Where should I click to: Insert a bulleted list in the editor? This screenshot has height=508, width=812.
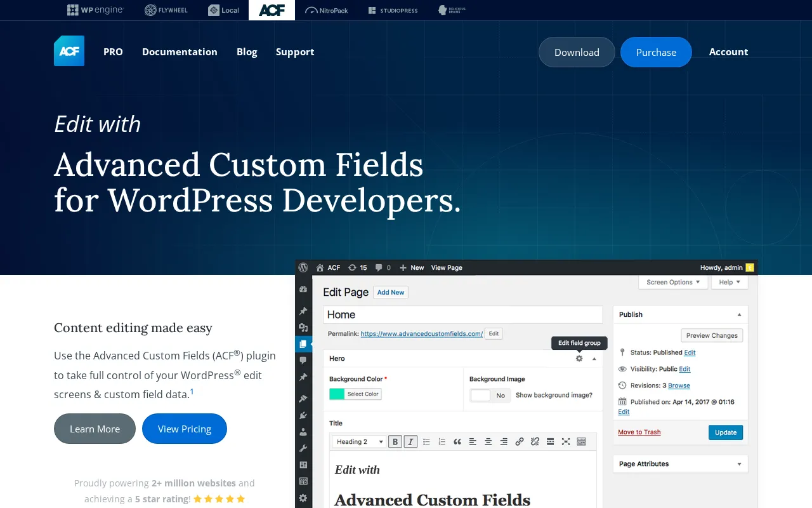coord(426,441)
